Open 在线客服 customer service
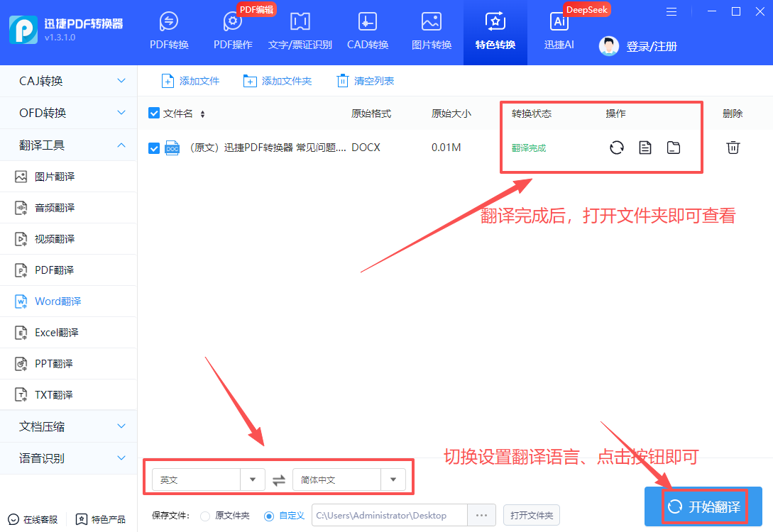Screen dimensions: 773x532 click(33, 519)
